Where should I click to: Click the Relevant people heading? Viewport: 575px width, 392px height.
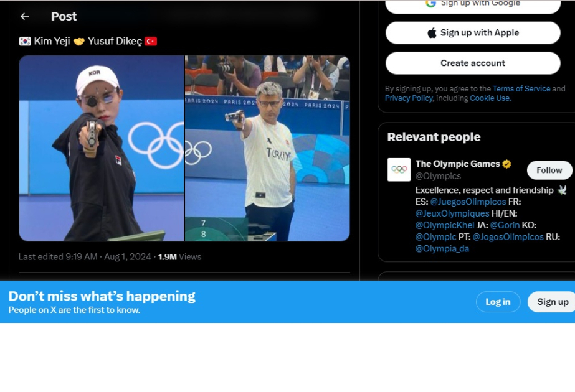(434, 137)
